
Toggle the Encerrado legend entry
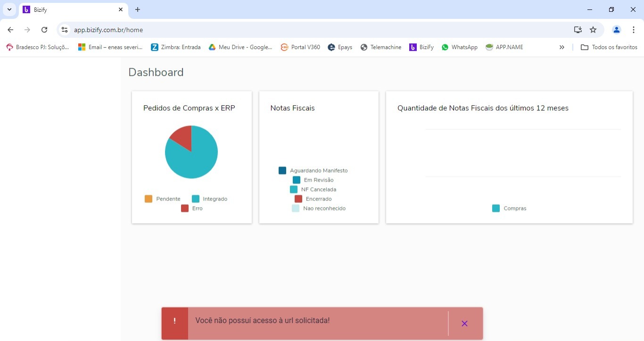point(313,199)
